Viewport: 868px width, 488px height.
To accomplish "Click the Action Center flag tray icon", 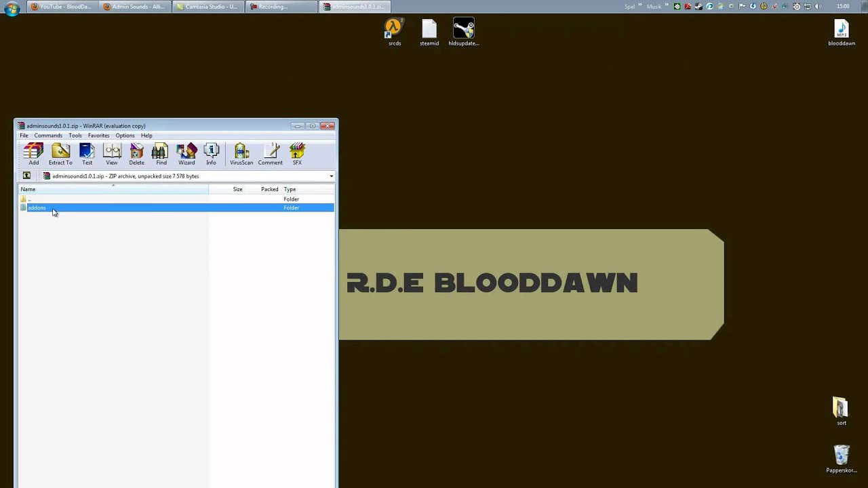I will (742, 7).
